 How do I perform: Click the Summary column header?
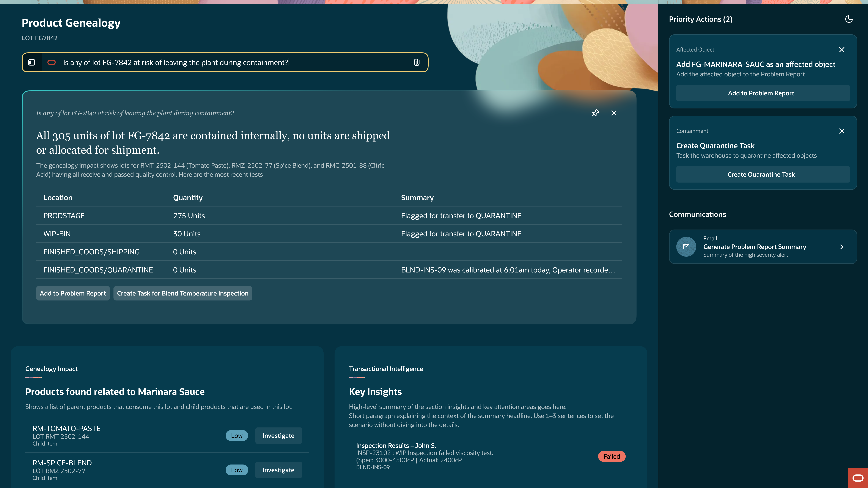417,198
